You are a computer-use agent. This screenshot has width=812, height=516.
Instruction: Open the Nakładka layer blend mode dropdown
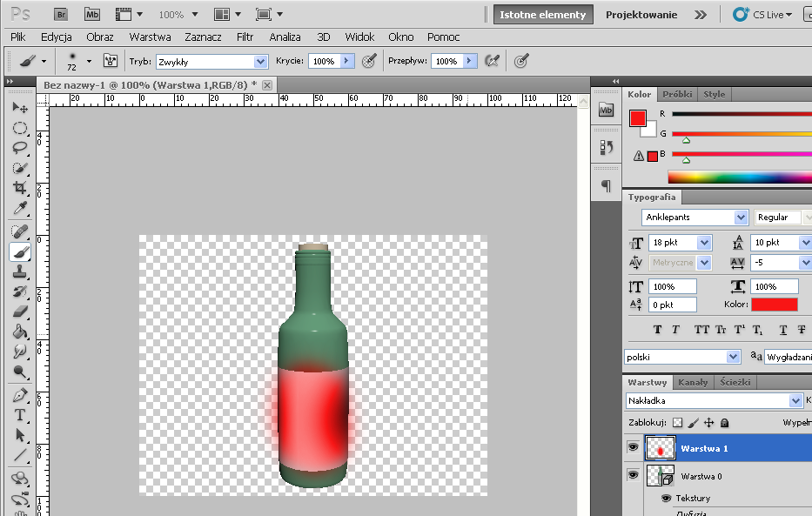click(796, 400)
